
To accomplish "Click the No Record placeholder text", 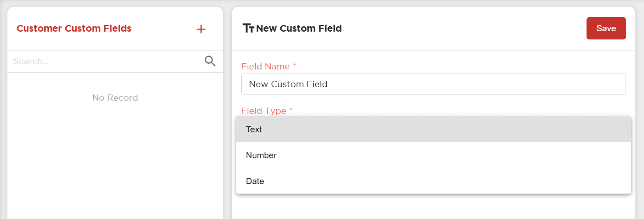I will (x=115, y=98).
